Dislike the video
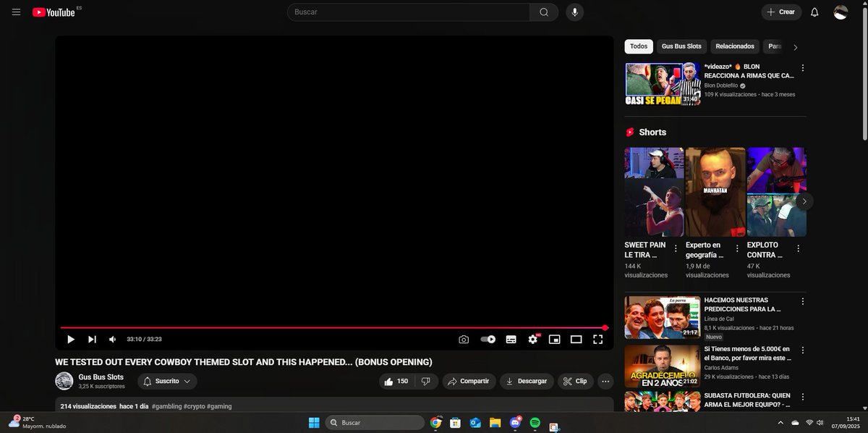The image size is (868, 433). pyautogui.click(x=426, y=381)
